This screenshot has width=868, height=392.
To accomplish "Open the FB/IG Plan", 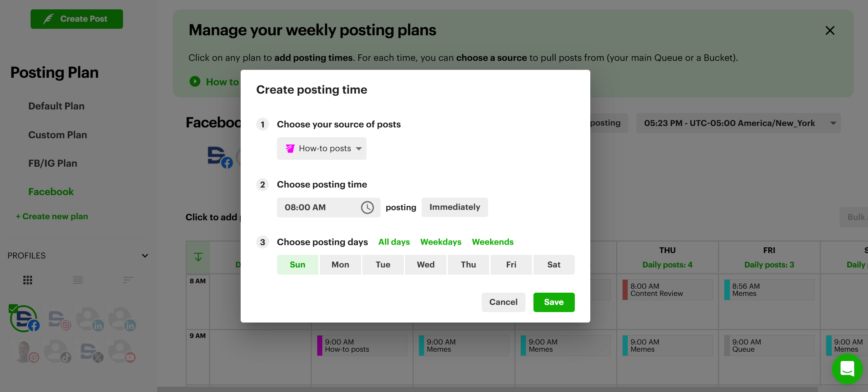I will pyautogui.click(x=53, y=163).
